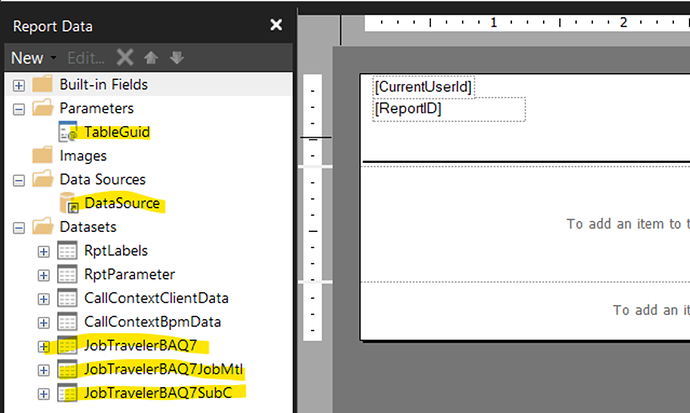Click the Data Sources folder icon

tap(42, 179)
